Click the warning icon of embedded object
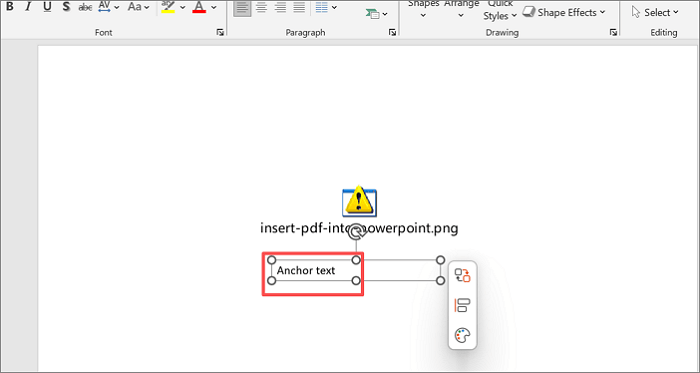 click(359, 200)
